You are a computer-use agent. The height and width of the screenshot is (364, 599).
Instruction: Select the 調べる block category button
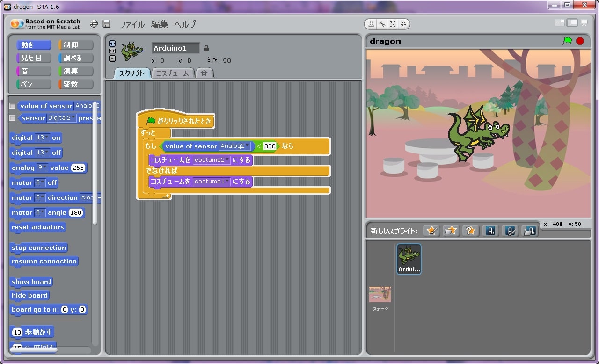(x=75, y=58)
